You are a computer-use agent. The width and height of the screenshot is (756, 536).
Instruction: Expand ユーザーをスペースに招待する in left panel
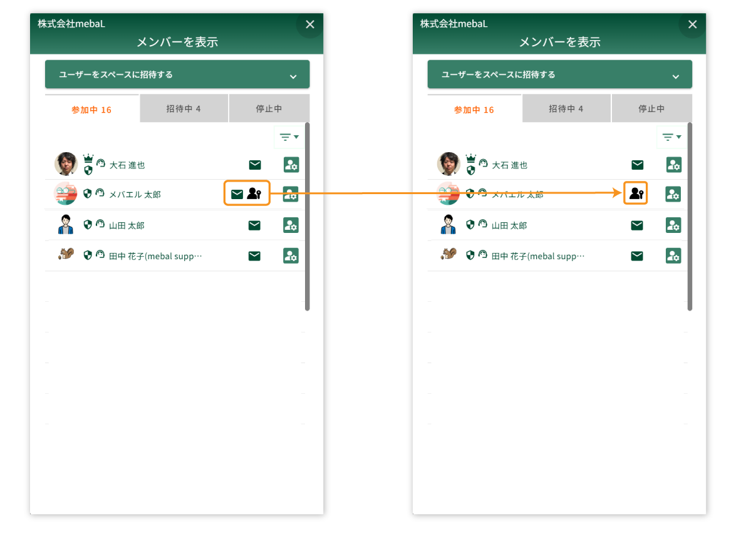point(177,75)
